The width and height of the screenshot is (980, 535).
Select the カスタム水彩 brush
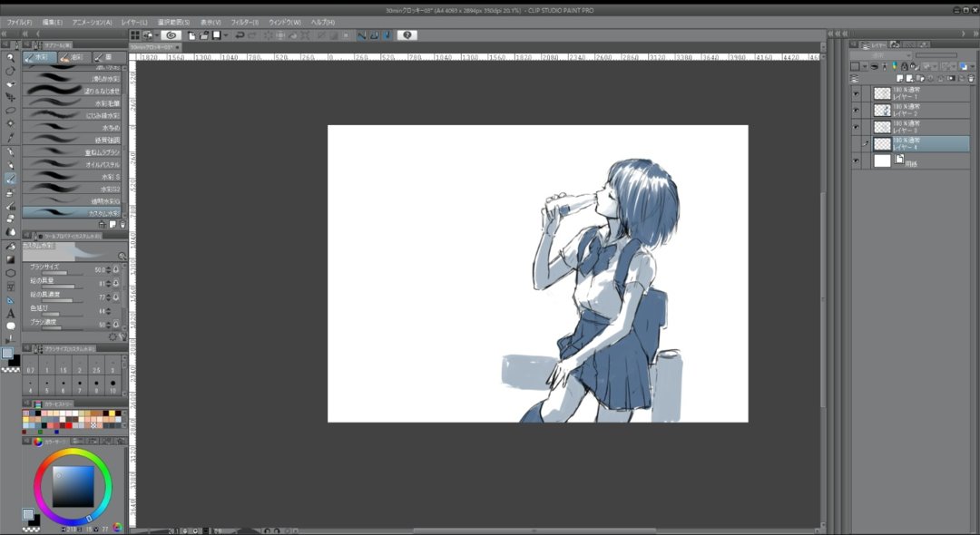click(x=72, y=213)
